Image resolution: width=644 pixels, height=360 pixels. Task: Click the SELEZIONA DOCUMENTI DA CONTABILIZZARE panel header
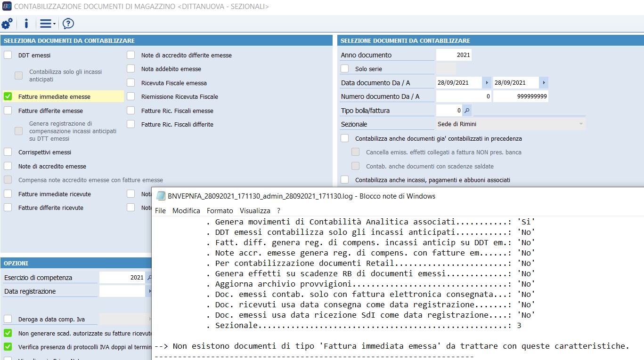(x=166, y=41)
